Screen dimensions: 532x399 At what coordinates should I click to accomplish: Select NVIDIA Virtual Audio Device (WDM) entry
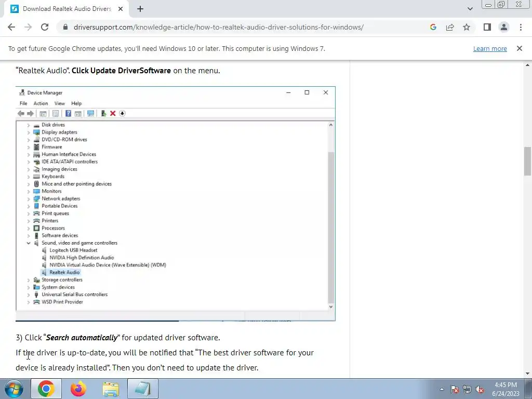pos(108,265)
